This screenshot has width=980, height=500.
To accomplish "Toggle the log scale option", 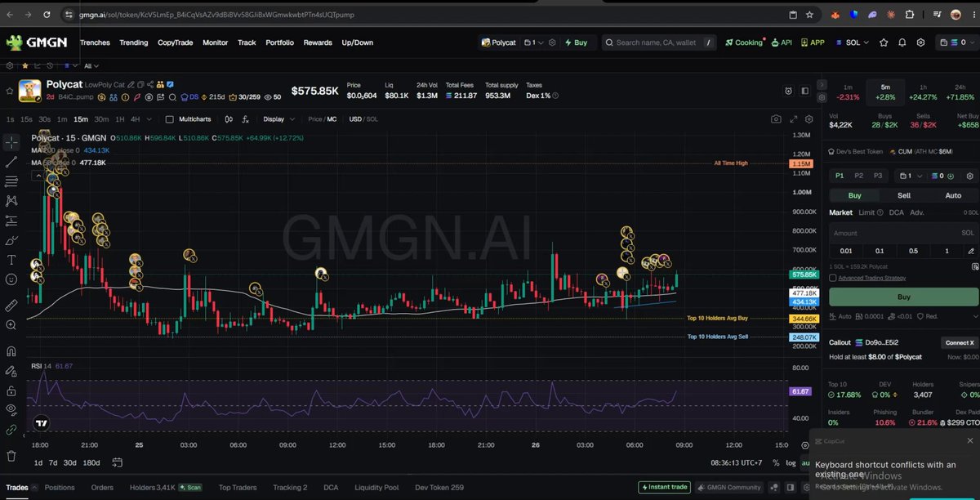I will coord(790,463).
